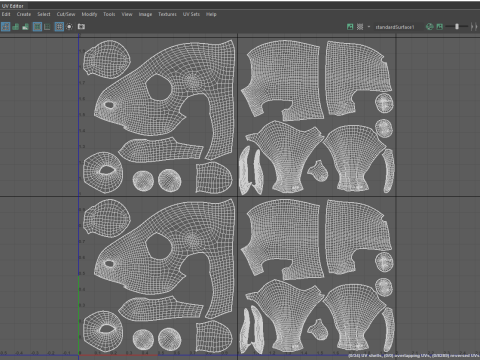Toggle the grid display icon
480x360 pixels.
(x=59, y=27)
